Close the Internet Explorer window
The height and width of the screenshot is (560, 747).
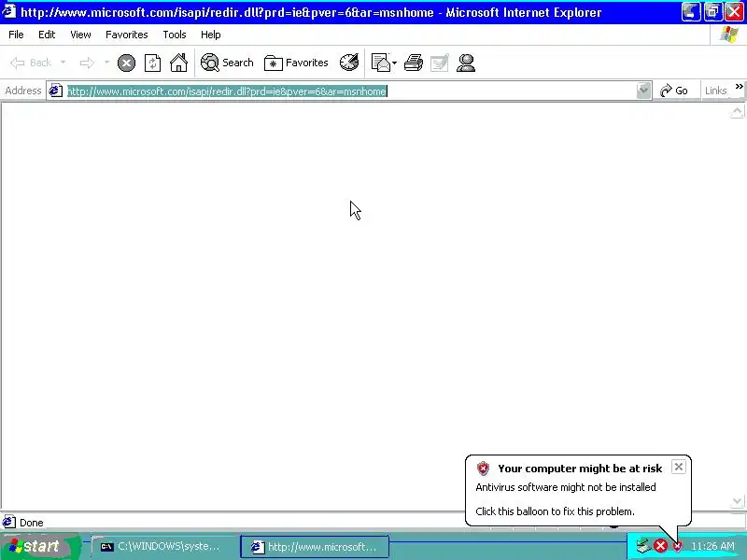coord(735,12)
